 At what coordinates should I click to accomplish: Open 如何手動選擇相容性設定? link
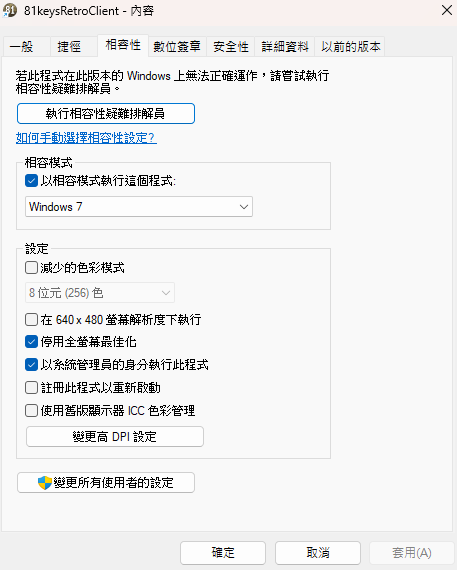coord(87,138)
